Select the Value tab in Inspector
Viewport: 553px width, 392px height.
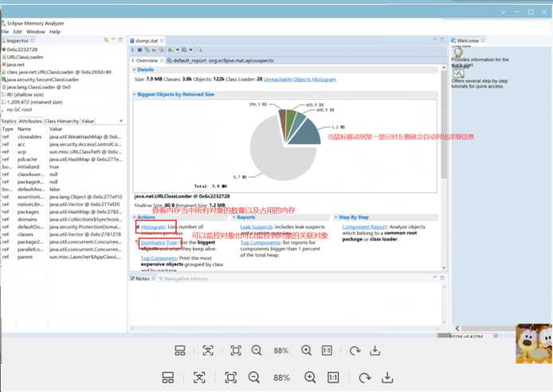pyautogui.click(x=88, y=121)
